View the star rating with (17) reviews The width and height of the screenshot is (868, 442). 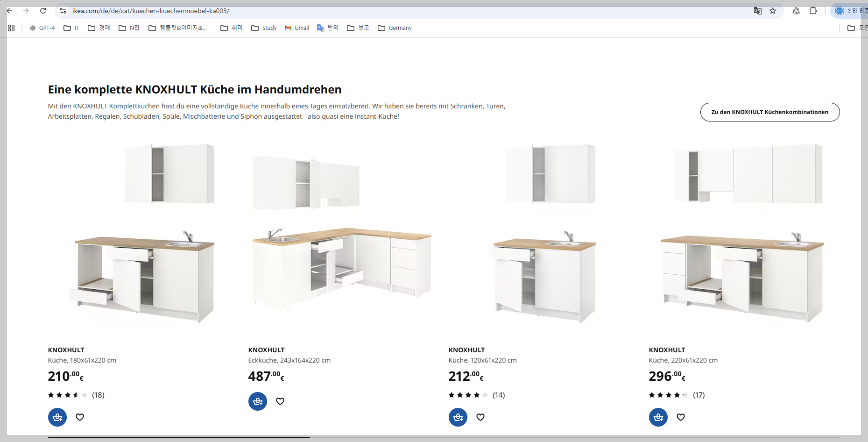click(677, 395)
